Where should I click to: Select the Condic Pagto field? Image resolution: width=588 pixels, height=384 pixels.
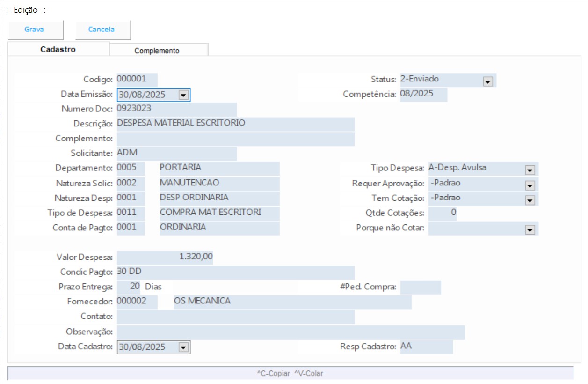pos(235,272)
